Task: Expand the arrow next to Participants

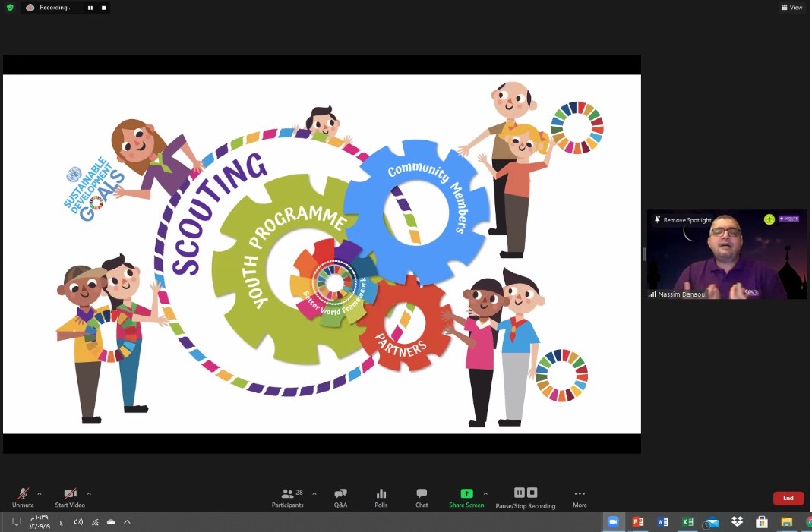Action: [x=314, y=493]
